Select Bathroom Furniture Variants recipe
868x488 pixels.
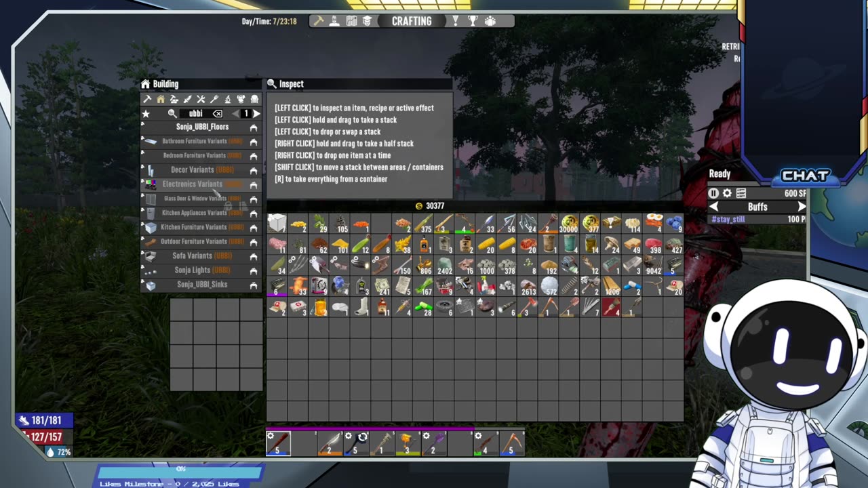(201, 141)
